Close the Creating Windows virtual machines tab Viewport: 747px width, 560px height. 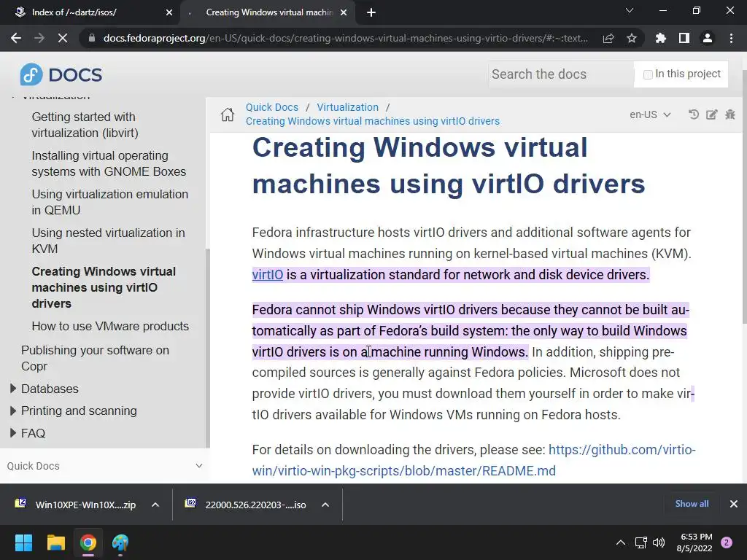pyautogui.click(x=344, y=12)
